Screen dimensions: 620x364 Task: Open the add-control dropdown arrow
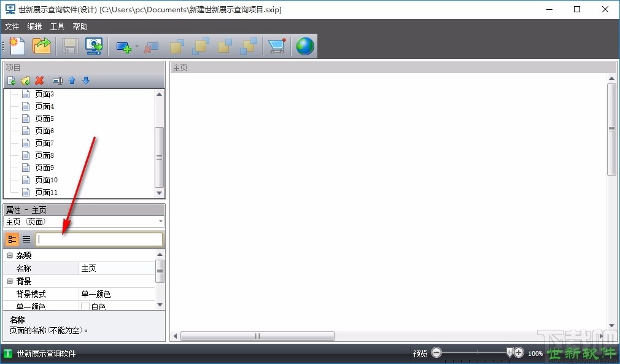pyautogui.click(x=137, y=46)
